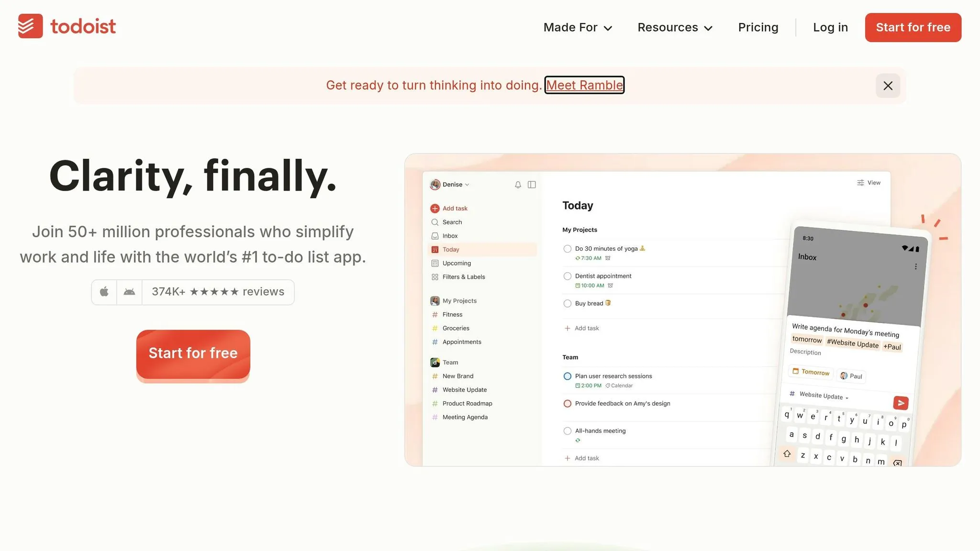The image size is (980, 551).
Task: Click the Apple App Store icon
Action: (x=104, y=292)
